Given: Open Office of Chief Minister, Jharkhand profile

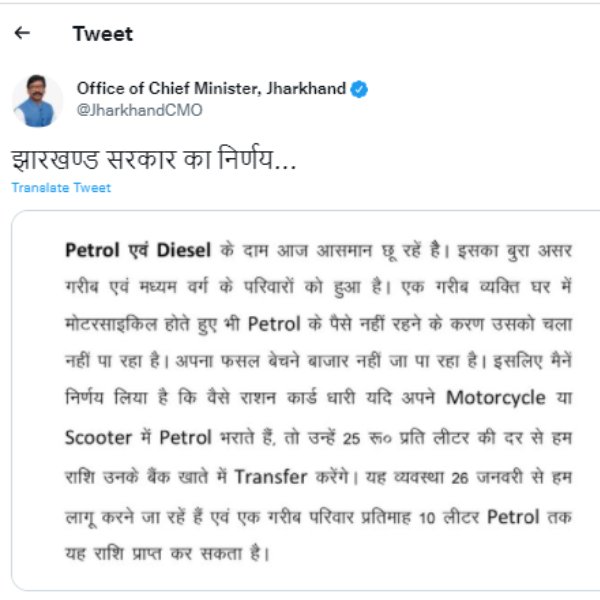Looking at the screenshot, I should [212, 89].
